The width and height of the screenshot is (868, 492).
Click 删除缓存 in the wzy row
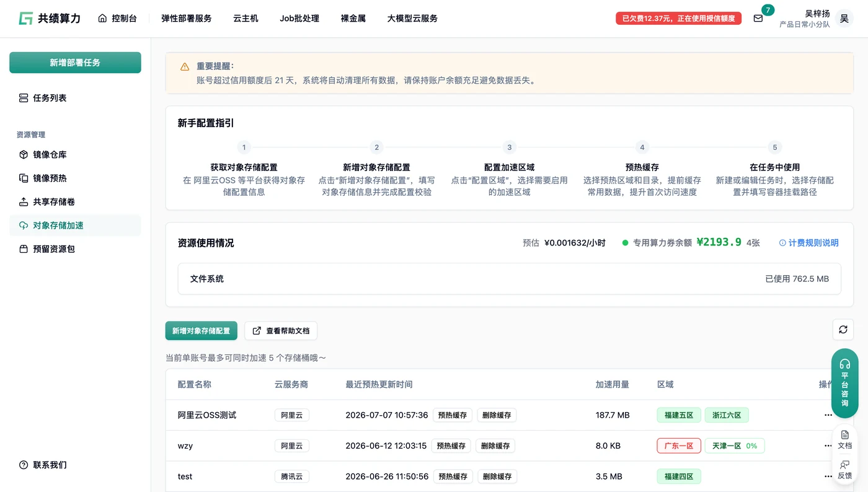[x=495, y=446]
